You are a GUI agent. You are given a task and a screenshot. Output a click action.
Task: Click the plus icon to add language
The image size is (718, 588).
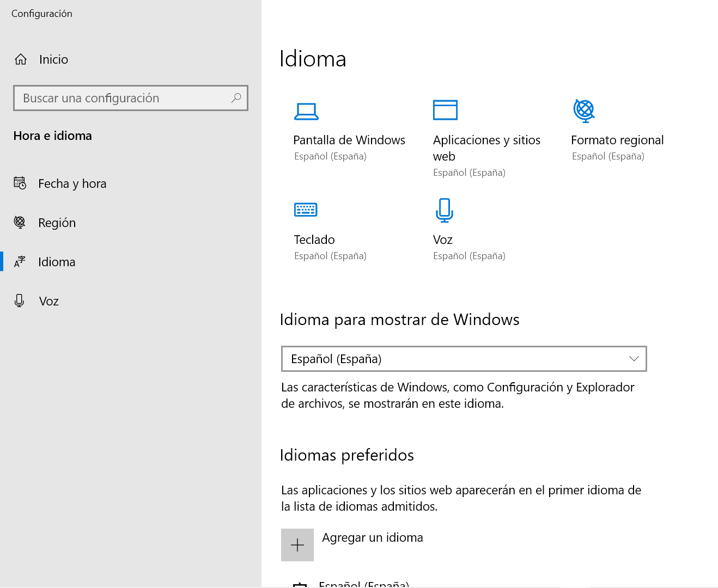297,545
